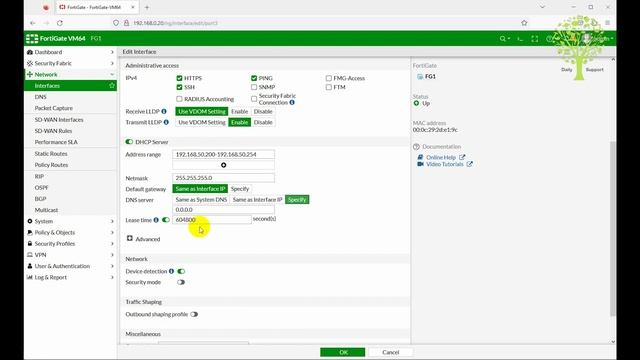Expand the Dashboard menu chevron
Image resolution: width=640 pixels, height=360 pixels.
pyautogui.click(x=112, y=52)
